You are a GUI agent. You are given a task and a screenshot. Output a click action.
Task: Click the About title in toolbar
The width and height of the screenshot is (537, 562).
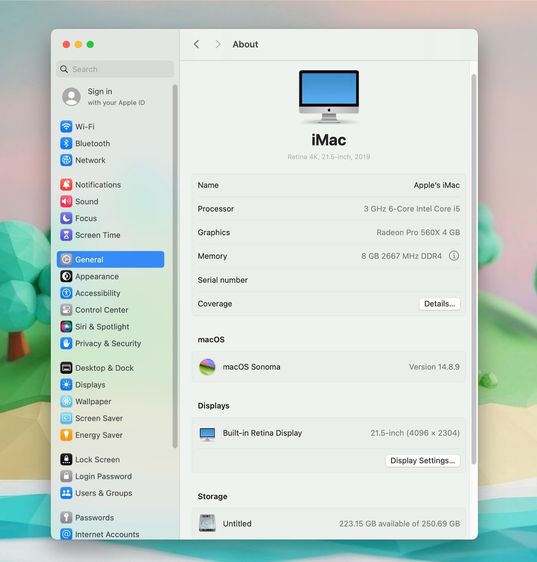[245, 44]
